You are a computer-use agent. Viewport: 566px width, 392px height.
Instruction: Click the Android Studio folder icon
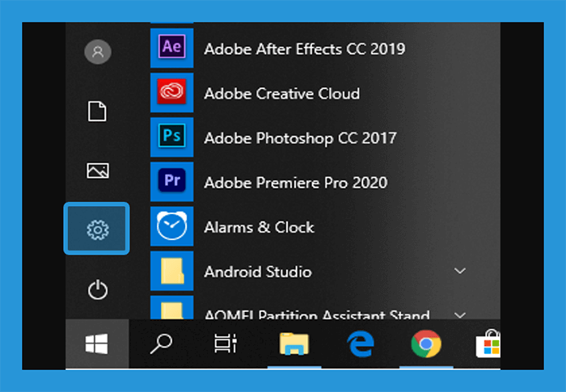171,271
